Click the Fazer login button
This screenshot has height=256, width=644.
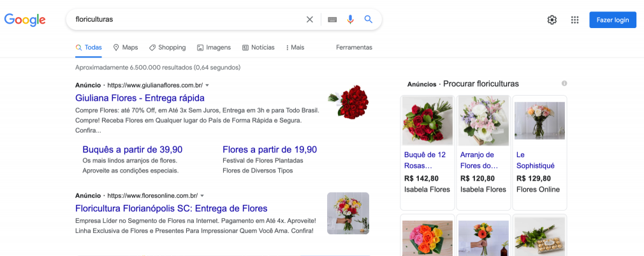tap(613, 20)
